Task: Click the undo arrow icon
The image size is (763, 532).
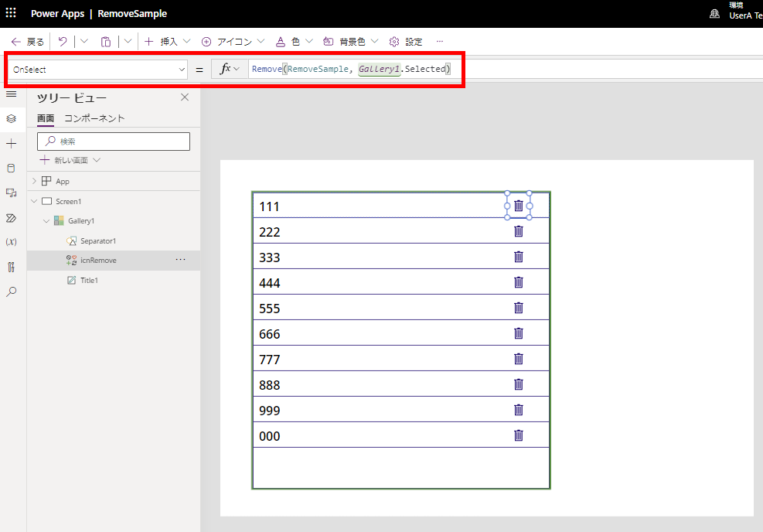Action: (x=63, y=42)
